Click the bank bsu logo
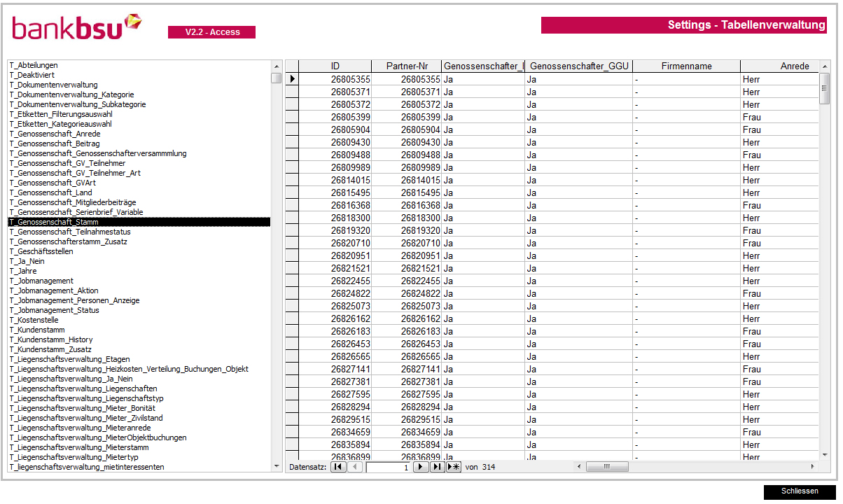Image resolution: width=843 pixels, height=504 pixels. coord(77,28)
